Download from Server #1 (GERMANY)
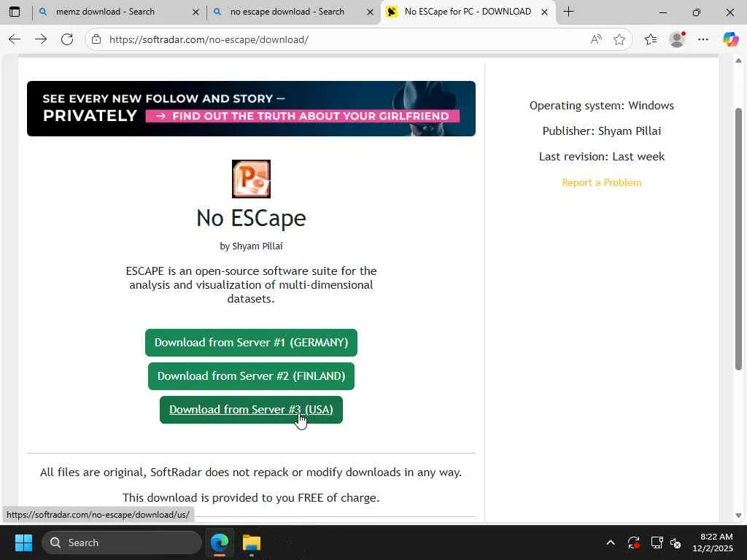This screenshot has height=560, width=747. click(x=251, y=343)
